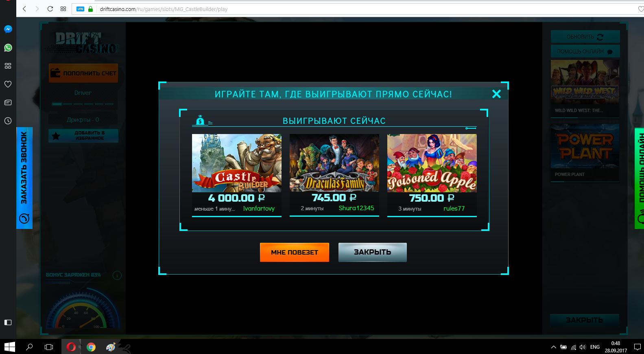Launch Chrome from the taskbar
Image resolution: width=644 pixels, height=354 pixels.
coord(91,347)
